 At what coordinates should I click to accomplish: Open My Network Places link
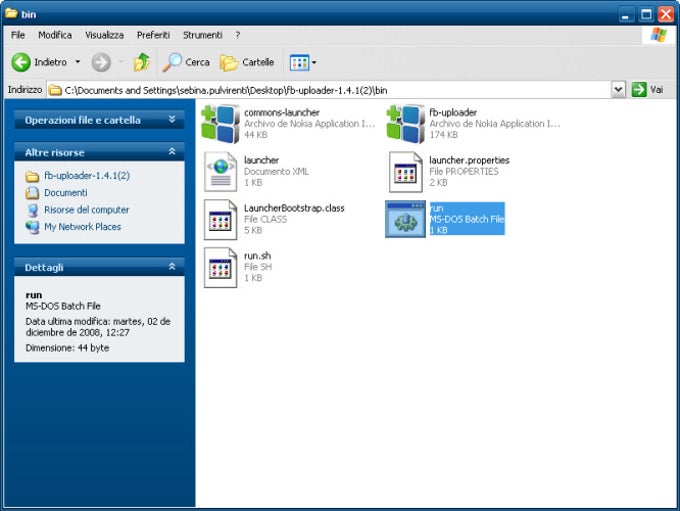coord(82,227)
